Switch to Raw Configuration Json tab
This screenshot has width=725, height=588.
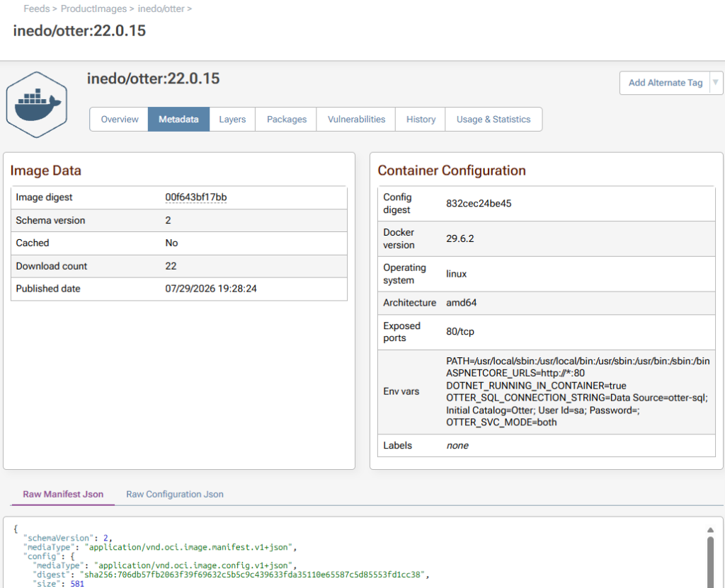click(x=175, y=494)
